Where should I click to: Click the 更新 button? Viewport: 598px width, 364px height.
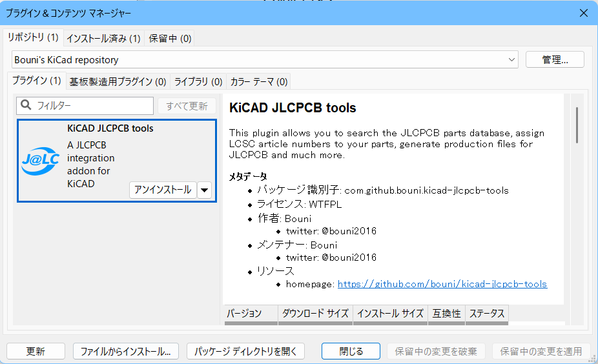click(36, 351)
